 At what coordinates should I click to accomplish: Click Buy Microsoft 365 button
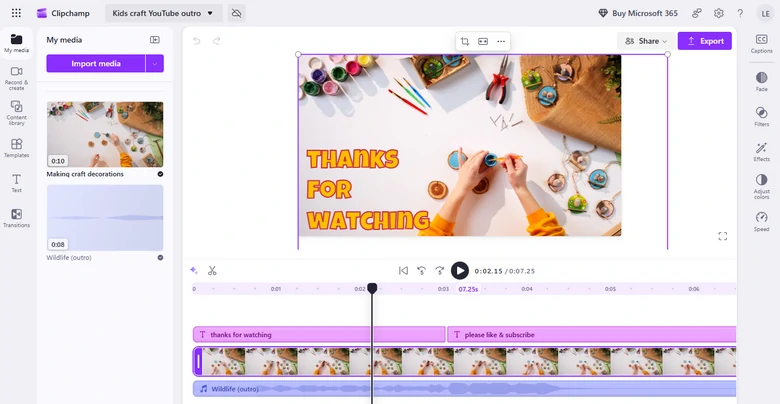click(x=638, y=13)
